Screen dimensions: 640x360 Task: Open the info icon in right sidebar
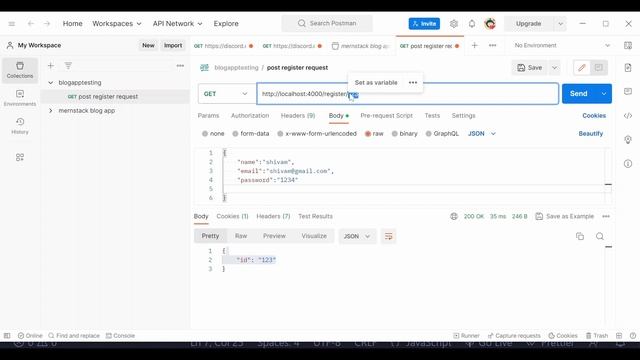[628, 164]
